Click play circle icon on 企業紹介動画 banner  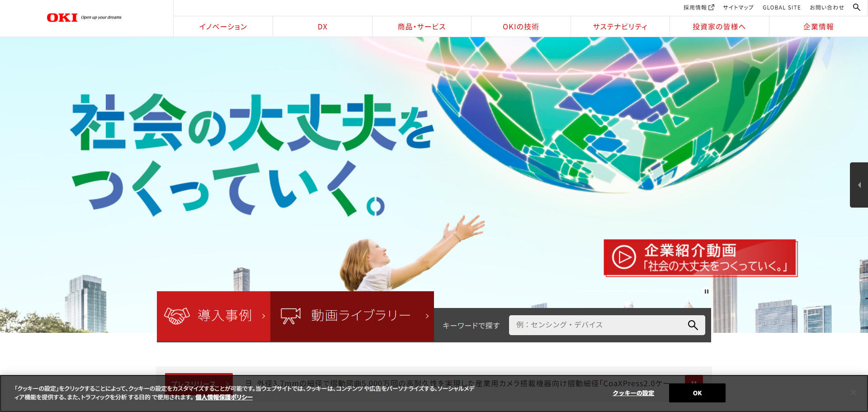click(x=624, y=257)
